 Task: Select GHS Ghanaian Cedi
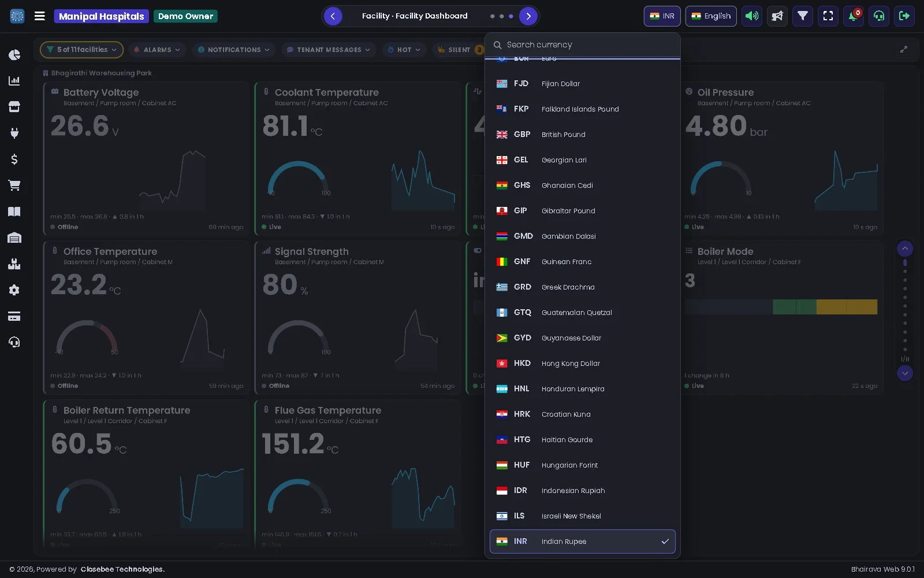coord(583,186)
